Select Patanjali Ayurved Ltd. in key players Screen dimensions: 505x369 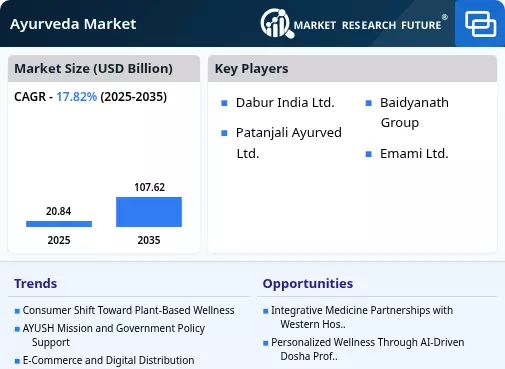pos(289,143)
